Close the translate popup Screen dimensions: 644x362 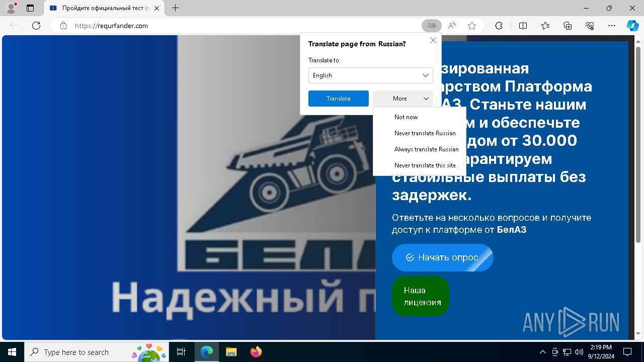click(433, 41)
